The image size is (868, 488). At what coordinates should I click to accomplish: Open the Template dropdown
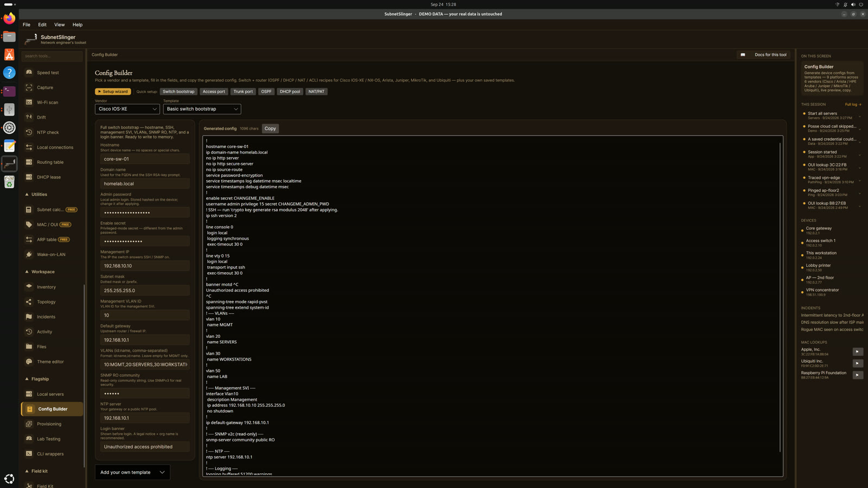pos(202,109)
